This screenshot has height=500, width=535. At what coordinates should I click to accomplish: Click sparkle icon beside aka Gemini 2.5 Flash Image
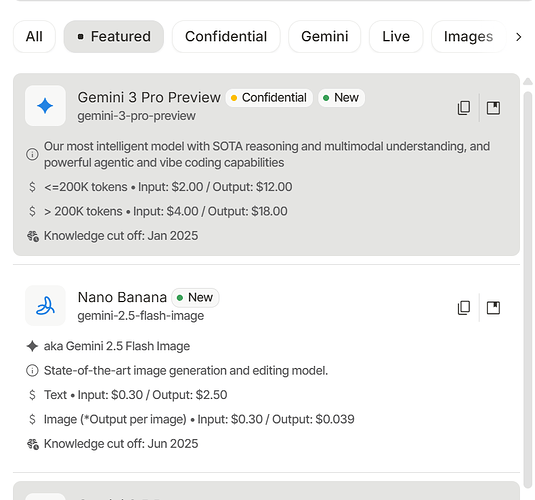pos(32,346)
